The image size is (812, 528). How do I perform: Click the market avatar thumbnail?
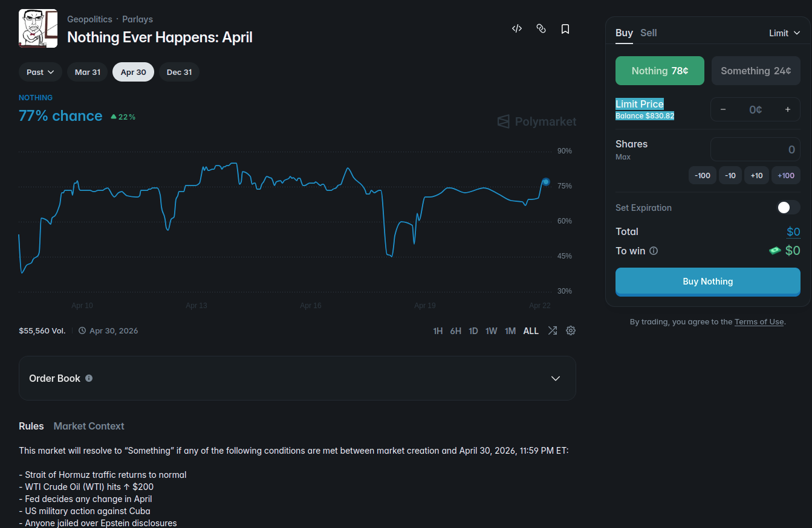(38, 28)
